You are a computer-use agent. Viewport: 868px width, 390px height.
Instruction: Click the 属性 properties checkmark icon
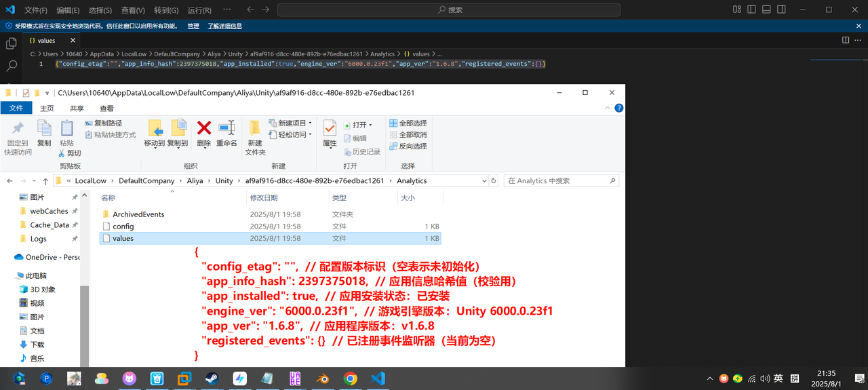pos(330,128)
